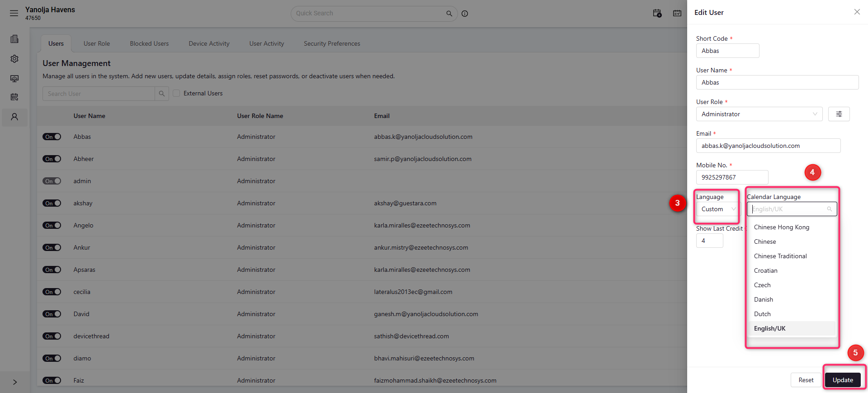This screenshot has width=868, height=393.
Task: Switch to the Device Activity tab
Action: coord(209,43)
